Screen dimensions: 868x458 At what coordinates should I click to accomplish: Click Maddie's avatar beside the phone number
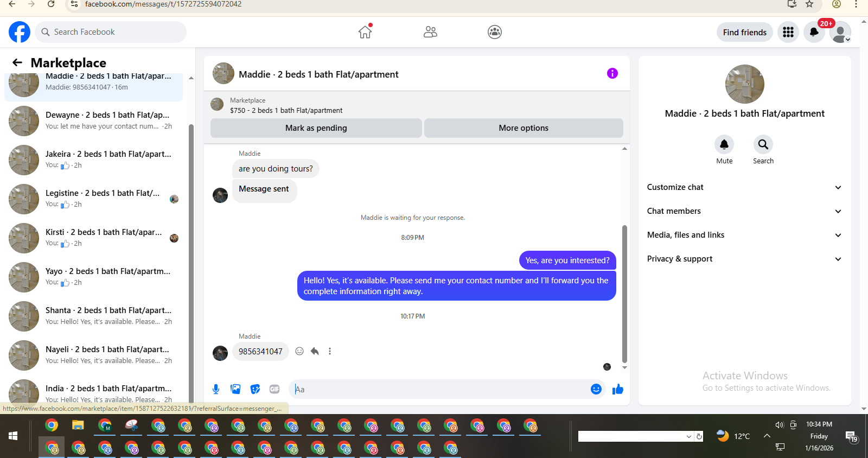click(x=220, y=353)
